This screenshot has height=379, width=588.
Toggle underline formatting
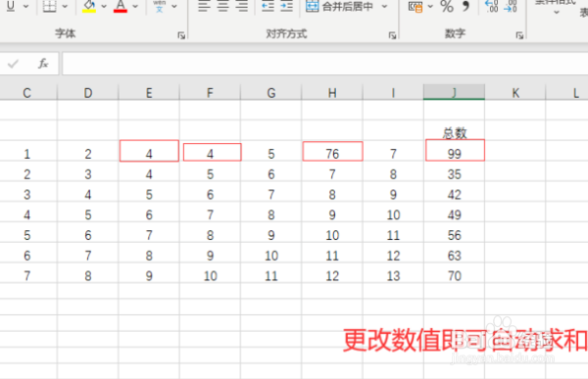[11, 6]
